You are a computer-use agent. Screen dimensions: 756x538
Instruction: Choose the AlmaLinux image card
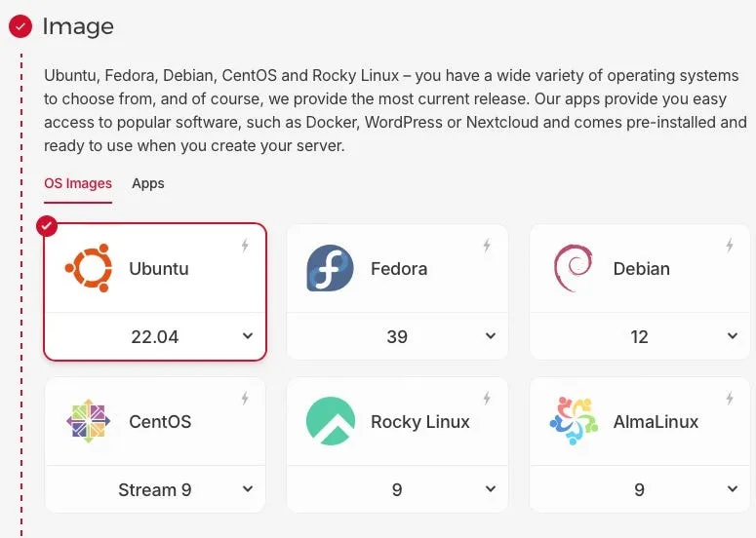[656, 422]
